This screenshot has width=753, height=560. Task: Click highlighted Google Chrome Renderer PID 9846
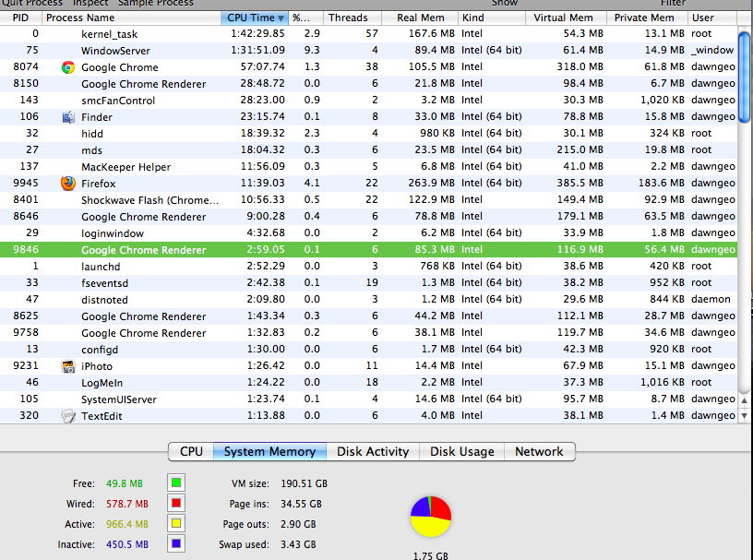tap(368, 250)
